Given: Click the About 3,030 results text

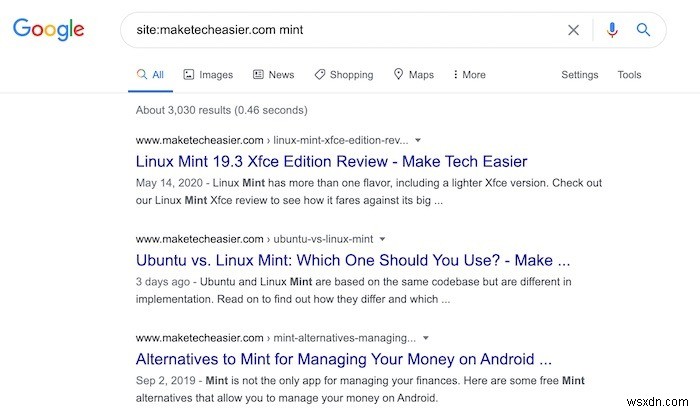Looking at the screenshot, I should (x=221, y=110).
